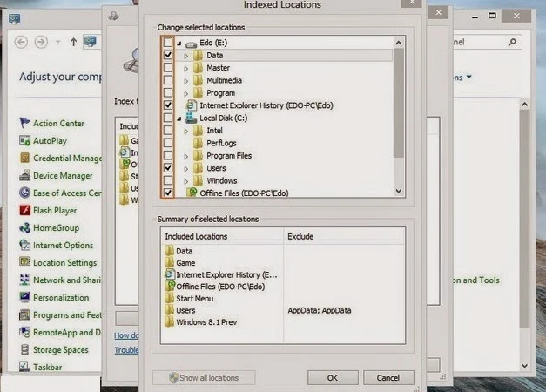This screenshot has height=392, width=546.
Task: Click scroll up arrow in locations tree
Action: click(x=399, y=43)
